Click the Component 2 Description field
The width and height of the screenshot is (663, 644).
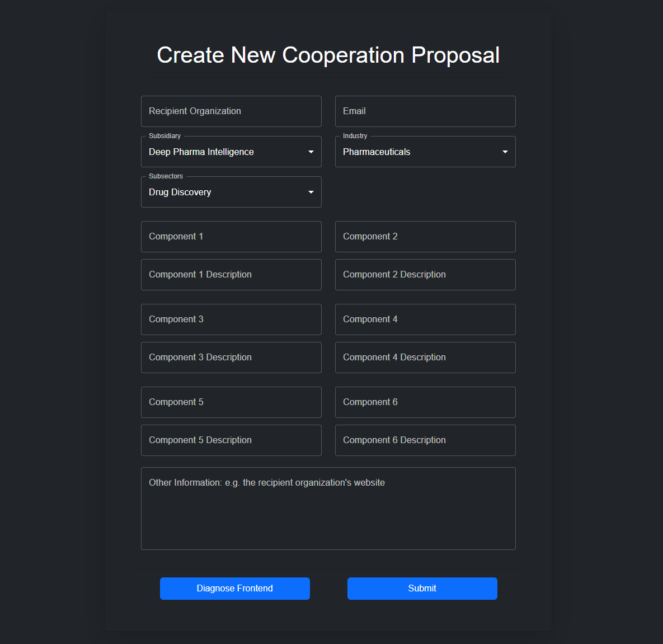[x=425, y=275]
